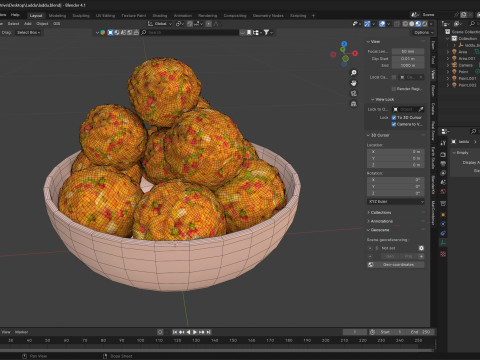Select Point.001 light in outliner

[467, 78]
